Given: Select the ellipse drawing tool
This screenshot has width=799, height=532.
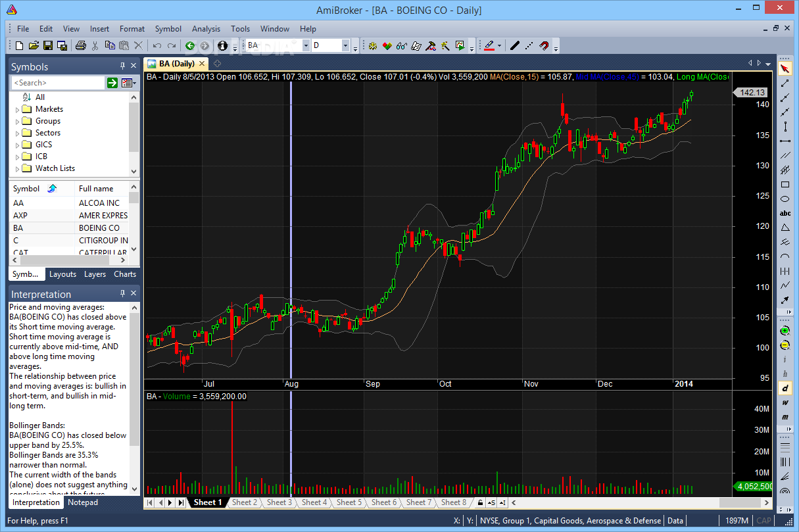Looking at the screenshot, I should tap(785, 199).
